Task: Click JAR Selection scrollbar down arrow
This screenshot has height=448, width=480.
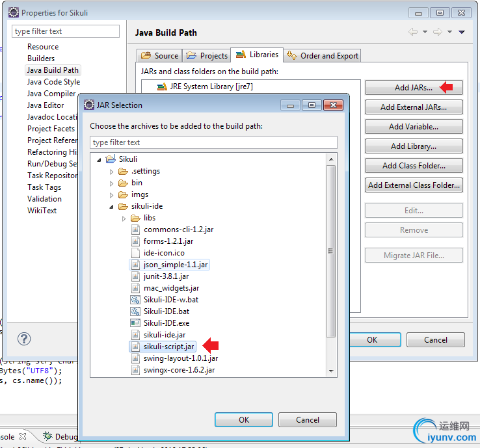Action: [x=331, y=371]
